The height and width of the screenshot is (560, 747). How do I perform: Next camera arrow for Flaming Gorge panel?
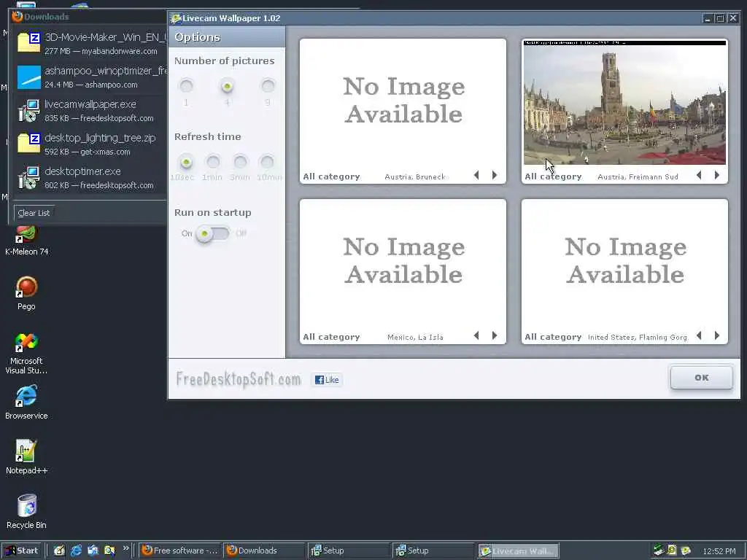coord(717,335)
